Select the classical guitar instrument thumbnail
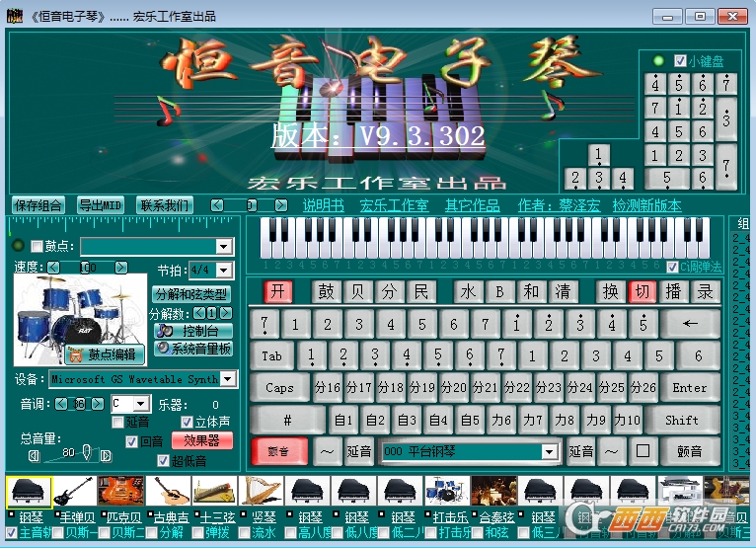Image resolution: width=756 pixels, height=548 pixels. (x=168, y=491)
